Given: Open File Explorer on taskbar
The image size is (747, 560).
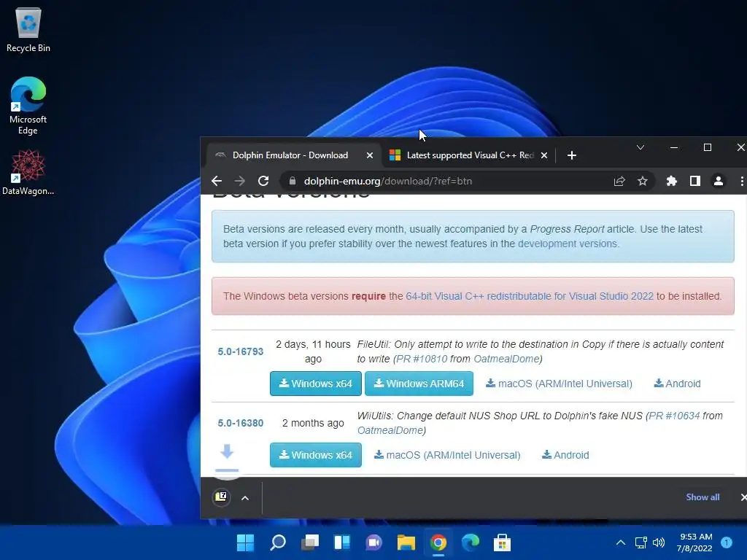Looking at the screenshot, I should point(406,542).
